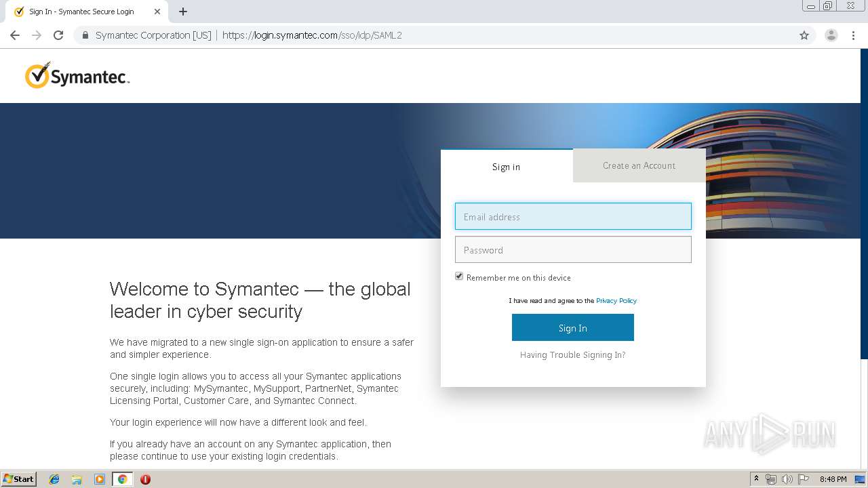Open the Windows Start menu
Image resolution: width=868 pixels, height=488 pixels.
click(x=18, y=479)
